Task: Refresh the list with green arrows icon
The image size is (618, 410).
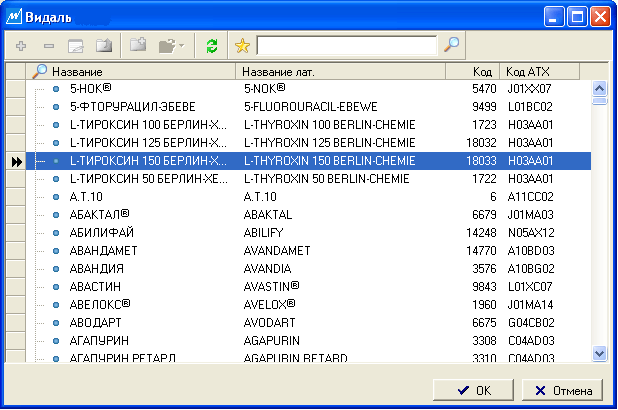Action: (x=212, y=46)
